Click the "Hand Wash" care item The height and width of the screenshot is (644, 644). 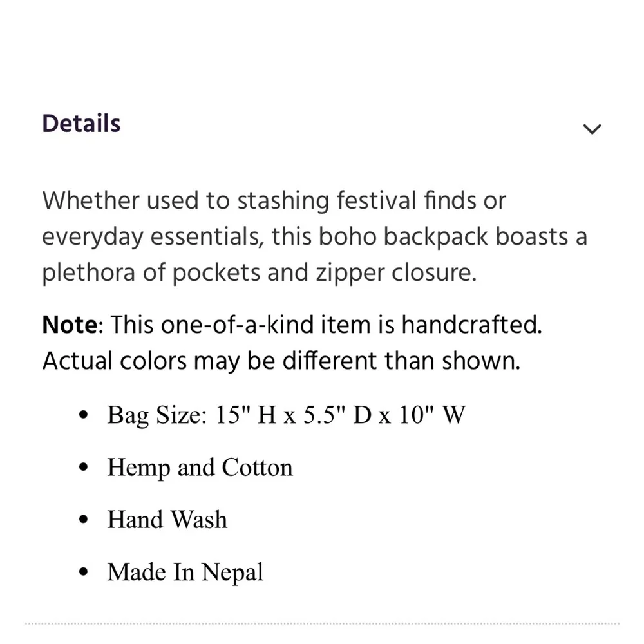(x=167, y=520)
